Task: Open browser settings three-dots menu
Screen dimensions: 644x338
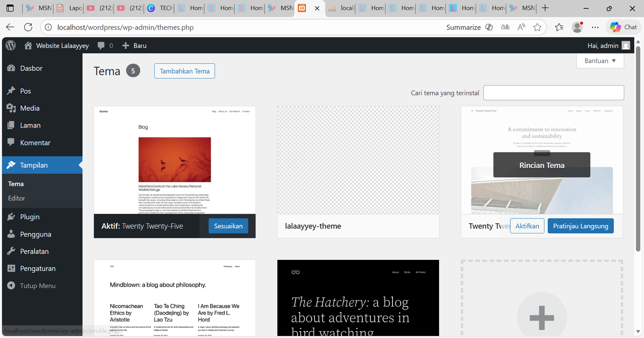Action: [x=595, y=27]
